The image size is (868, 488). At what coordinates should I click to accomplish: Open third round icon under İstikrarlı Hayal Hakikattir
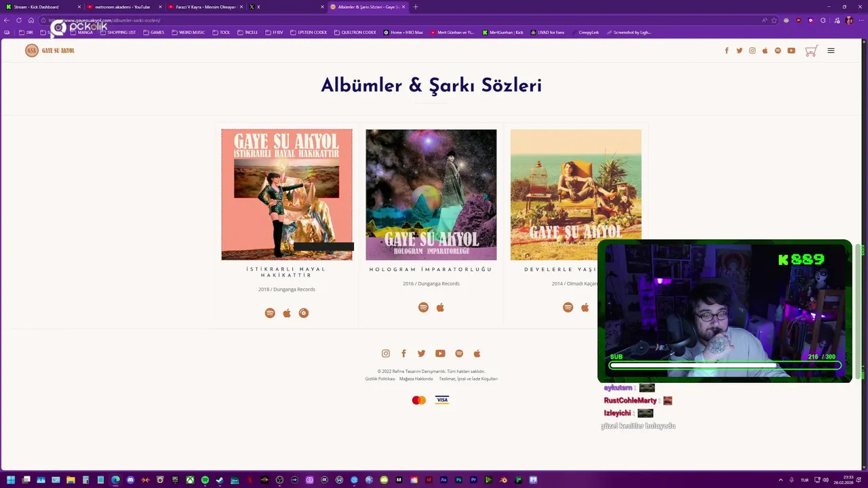pyautogui.click(x=304, y=313)
